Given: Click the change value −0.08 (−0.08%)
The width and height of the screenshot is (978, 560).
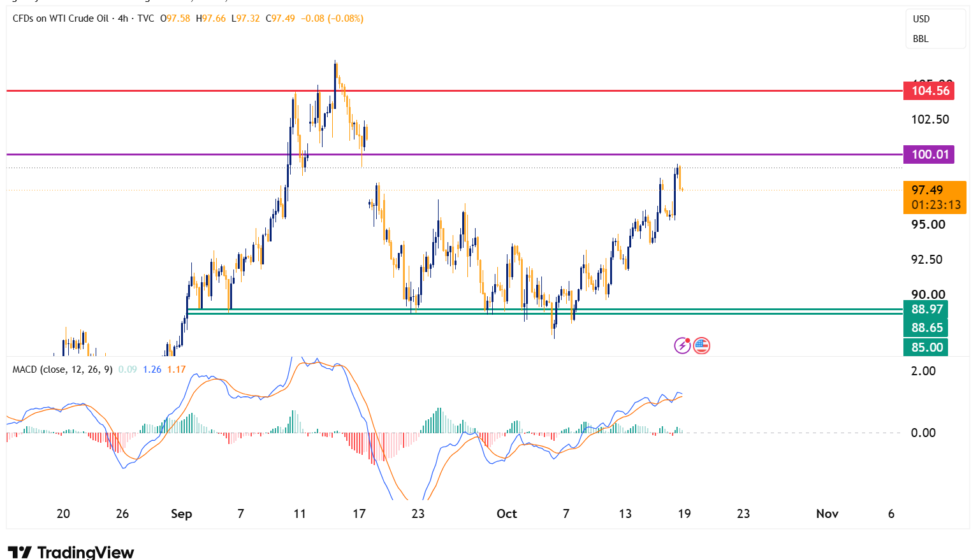Looking at the screenshot, I should [332, 18].
